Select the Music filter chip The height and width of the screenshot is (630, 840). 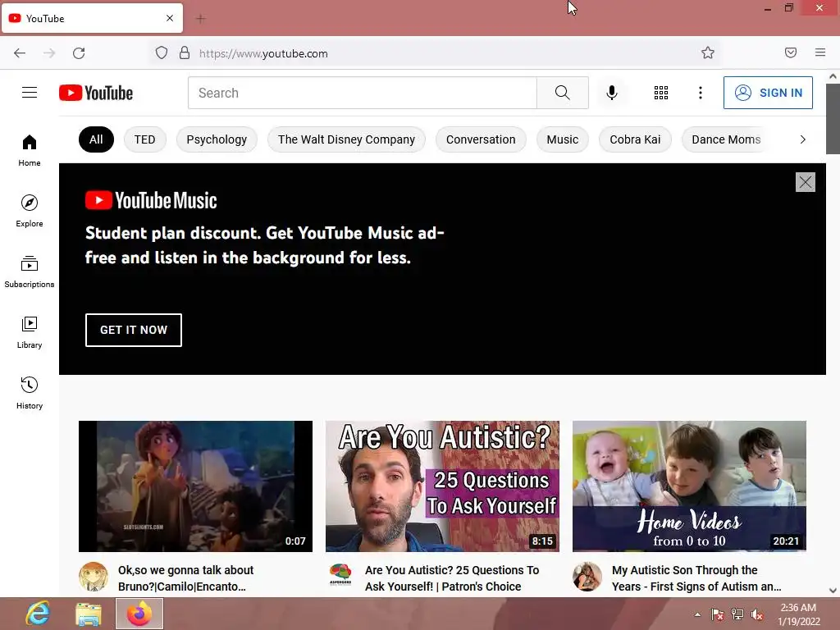563,139
